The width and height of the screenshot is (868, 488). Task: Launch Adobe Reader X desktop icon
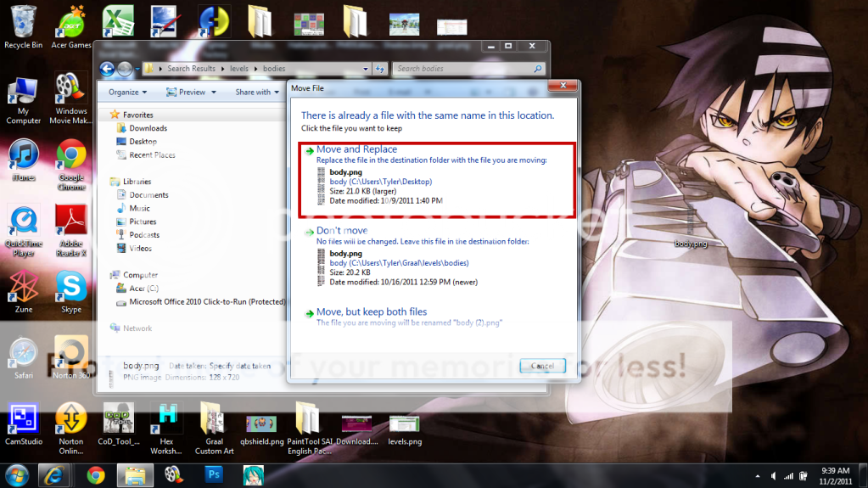[71, 222]
